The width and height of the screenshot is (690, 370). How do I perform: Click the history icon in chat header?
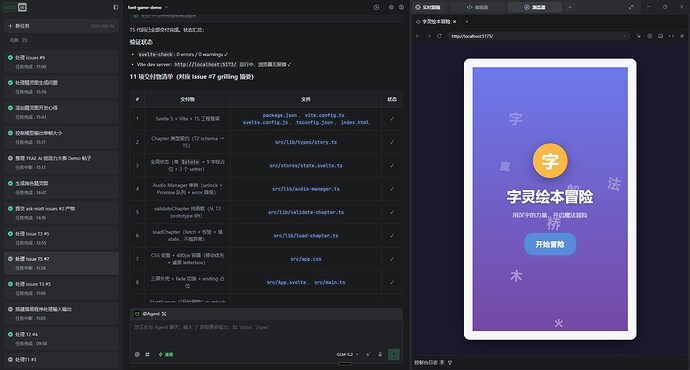(376, 7)
